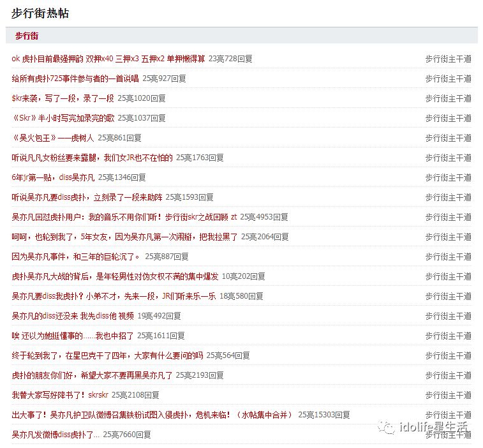Click 步行街主干道 beside '给所有虎扑725事件' post

click(448, 78)
